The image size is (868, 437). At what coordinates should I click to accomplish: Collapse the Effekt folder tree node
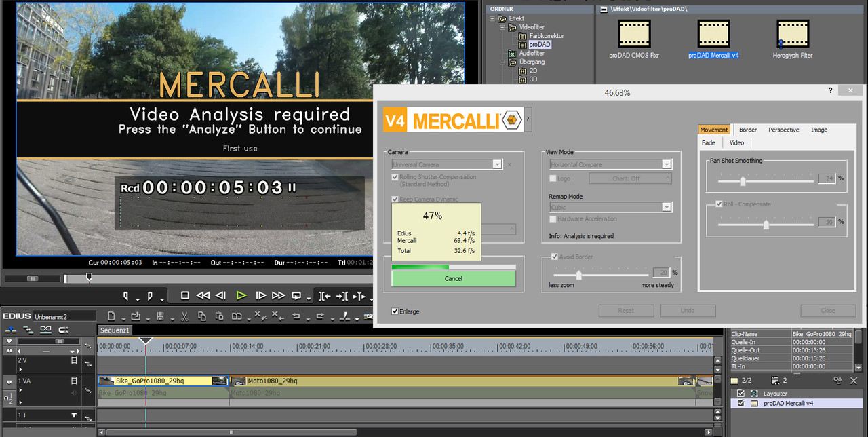pyautogui.click(x=494, y=18)
